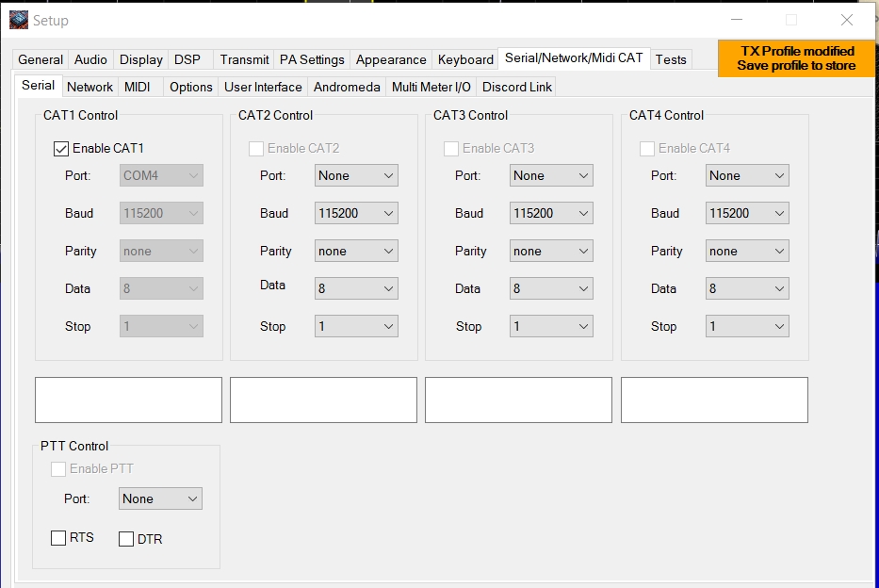Toggle the DTR checkbox in PTT Control
Viewport: 879px width, 588px height.
coord(126,539)
